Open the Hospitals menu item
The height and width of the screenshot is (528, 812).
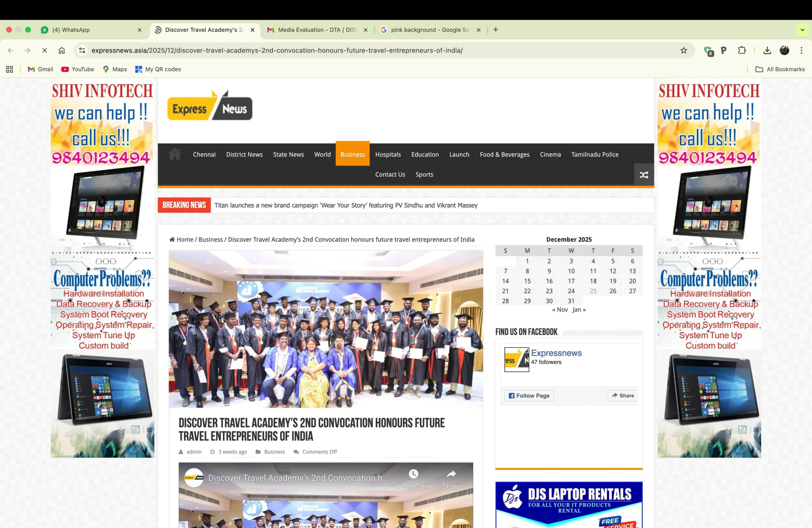[388, 154]
